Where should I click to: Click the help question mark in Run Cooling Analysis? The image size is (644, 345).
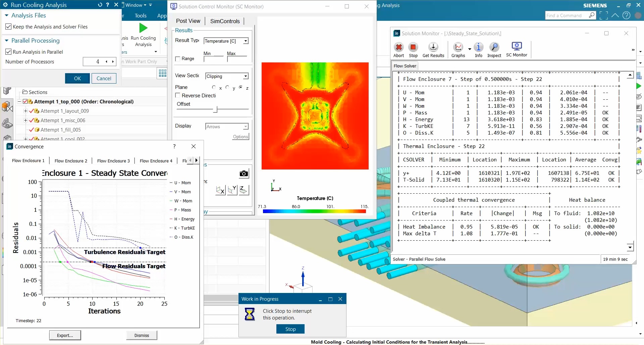coord(107,5)
